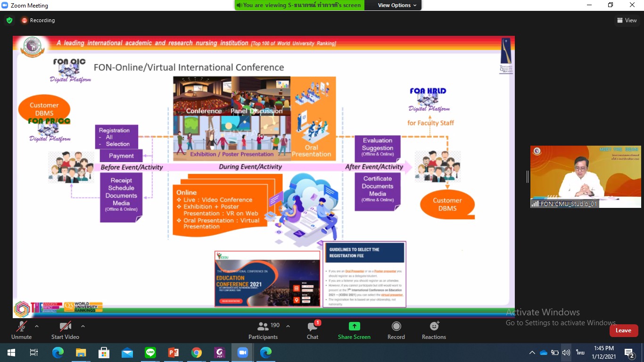Start Video camera button
644x362 pixels.
65,330
